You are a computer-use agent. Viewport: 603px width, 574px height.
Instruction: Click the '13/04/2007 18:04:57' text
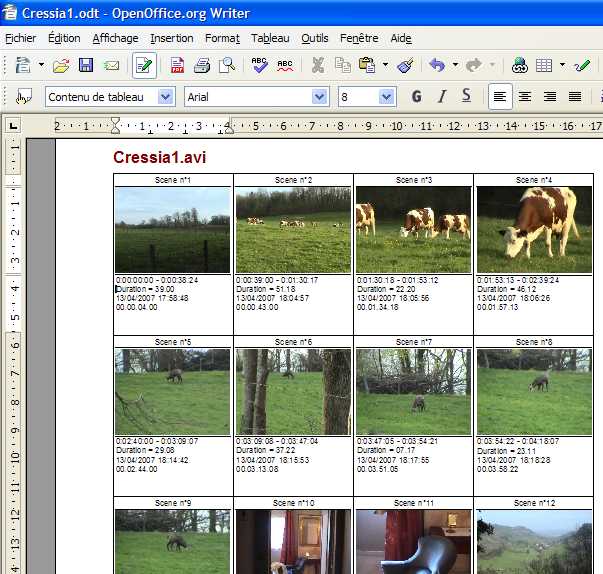click(272, 298)
